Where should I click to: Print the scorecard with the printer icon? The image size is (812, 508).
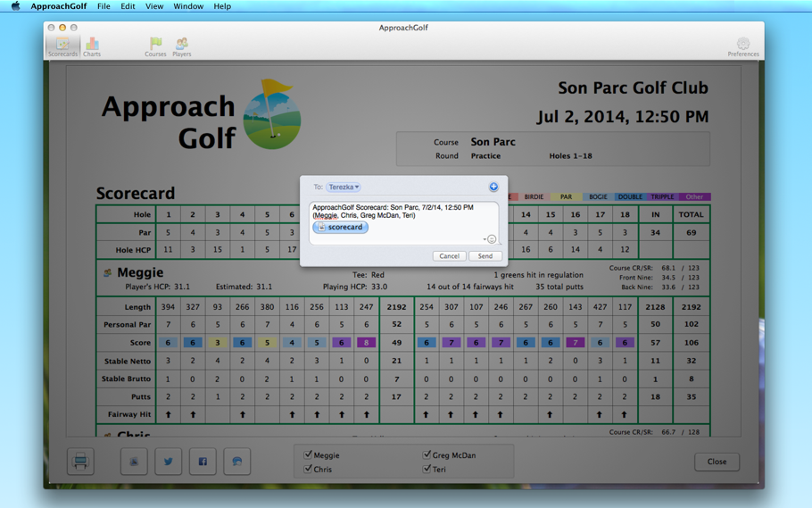click(80, 462)
